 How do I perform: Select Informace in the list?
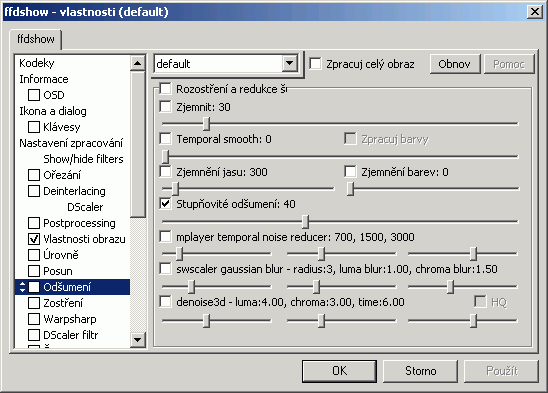(44, 79)
